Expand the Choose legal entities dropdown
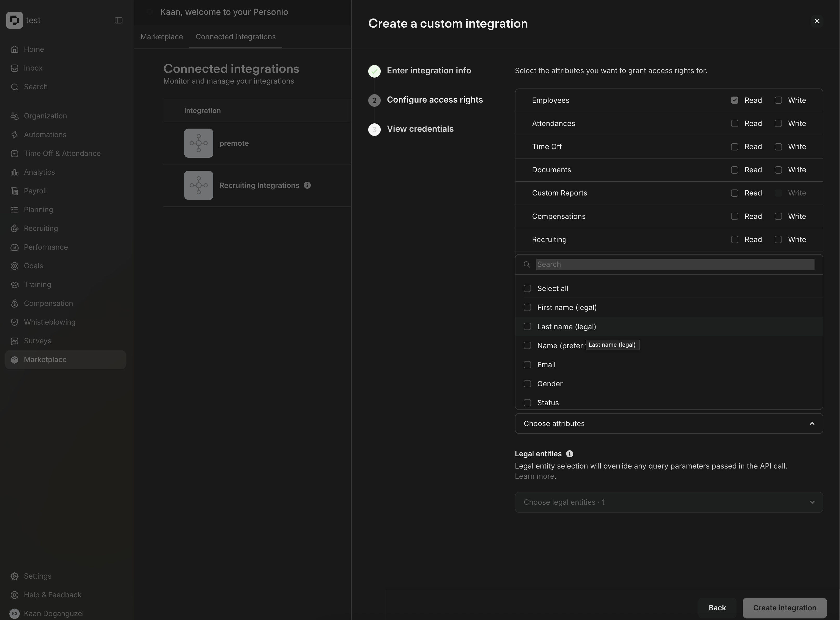 click(669, 502)
